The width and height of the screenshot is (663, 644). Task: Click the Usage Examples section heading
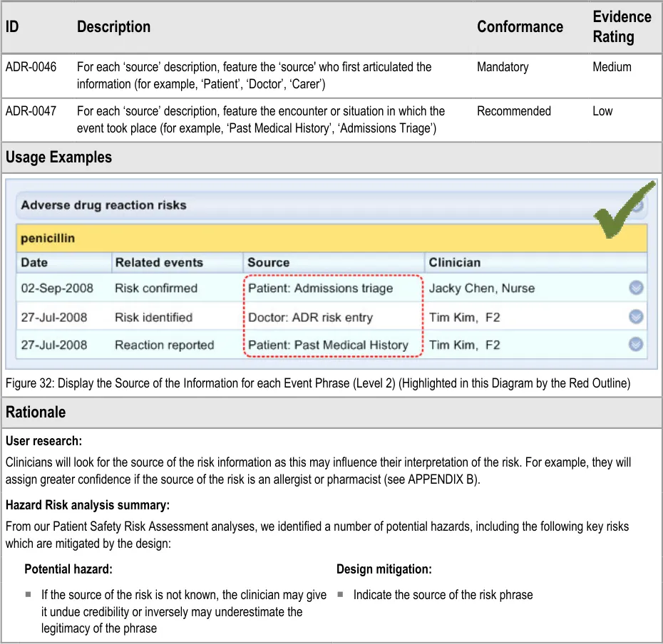tap(58, 157)
